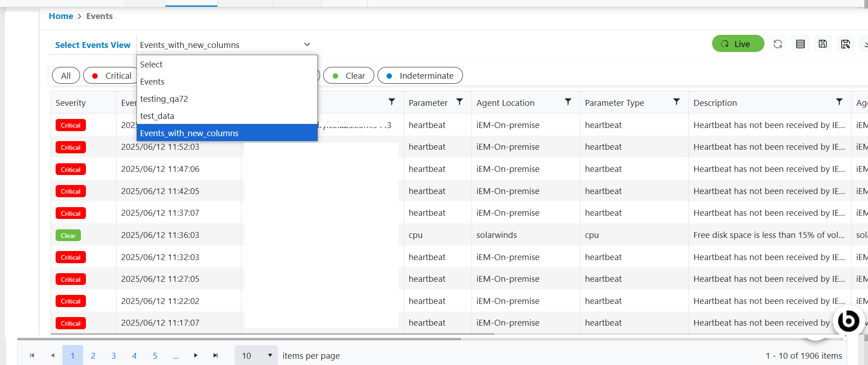Viewport: 868px width, 365px height.
Task: Open the Agent Location filter icon
Action: [568, 102]
